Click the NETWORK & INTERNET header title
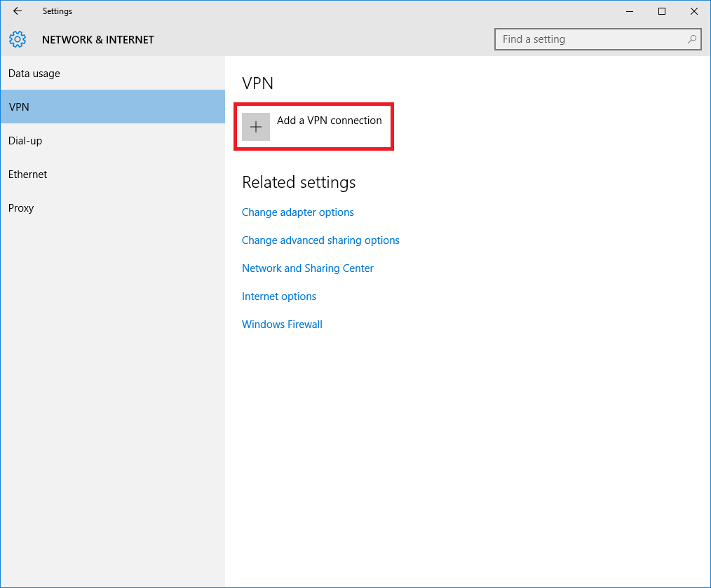The width and height of the screenshot is (711, 588). (x=98, y=40)
